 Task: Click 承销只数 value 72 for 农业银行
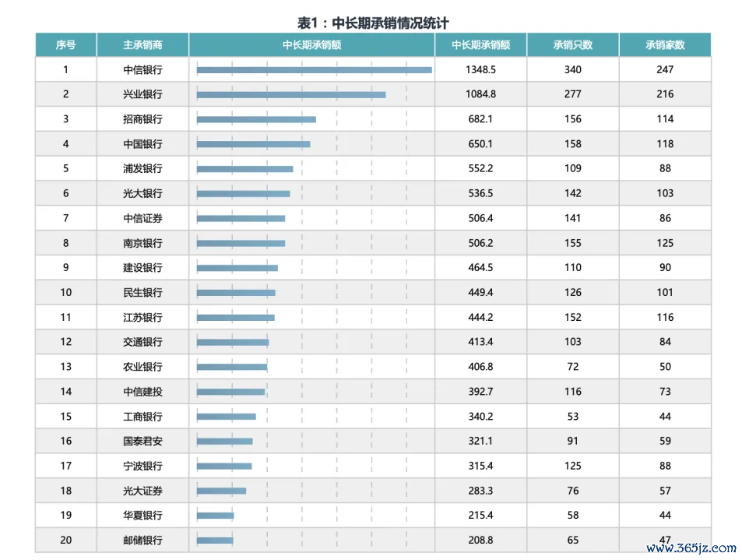(572, 366)
